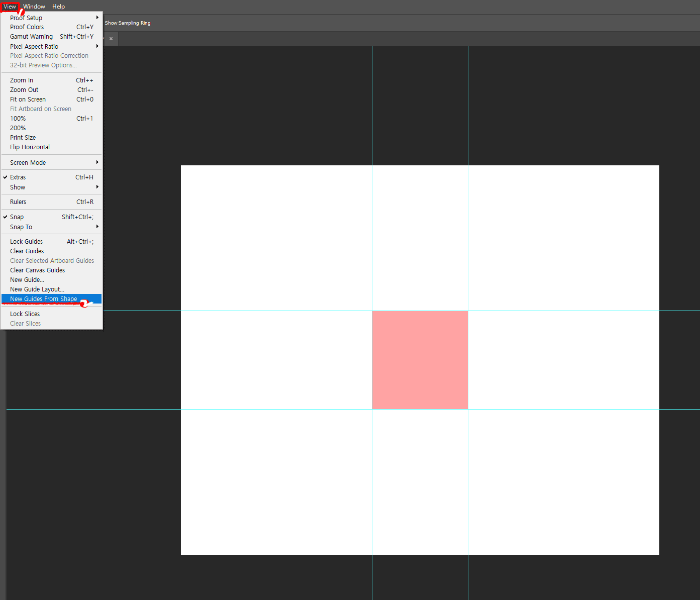Select New Guides From Shape
700x600 pixels.
(43, 298)
